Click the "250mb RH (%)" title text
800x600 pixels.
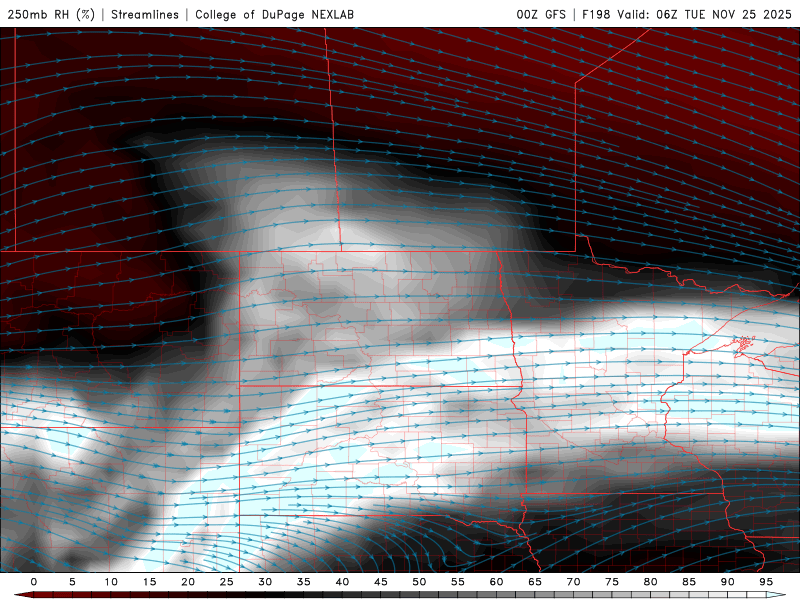point(51,14)
